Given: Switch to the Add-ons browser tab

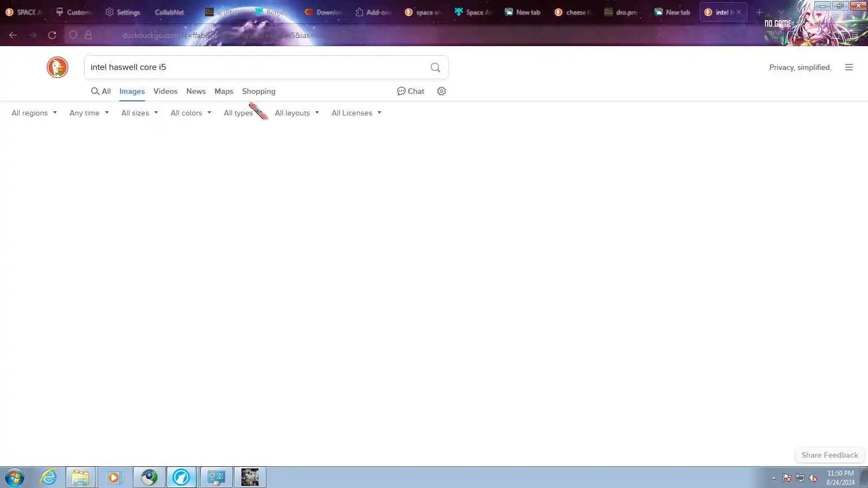Looking at the screenshot, I should (373, 12).
